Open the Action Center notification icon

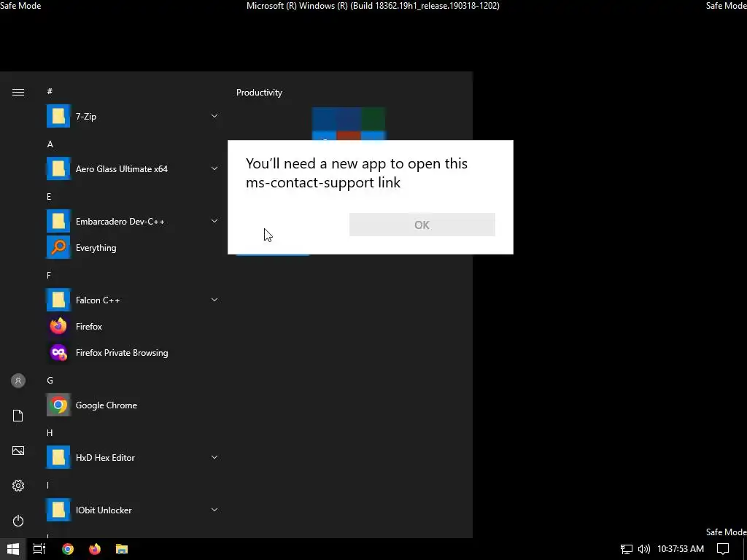pos(723,549)
